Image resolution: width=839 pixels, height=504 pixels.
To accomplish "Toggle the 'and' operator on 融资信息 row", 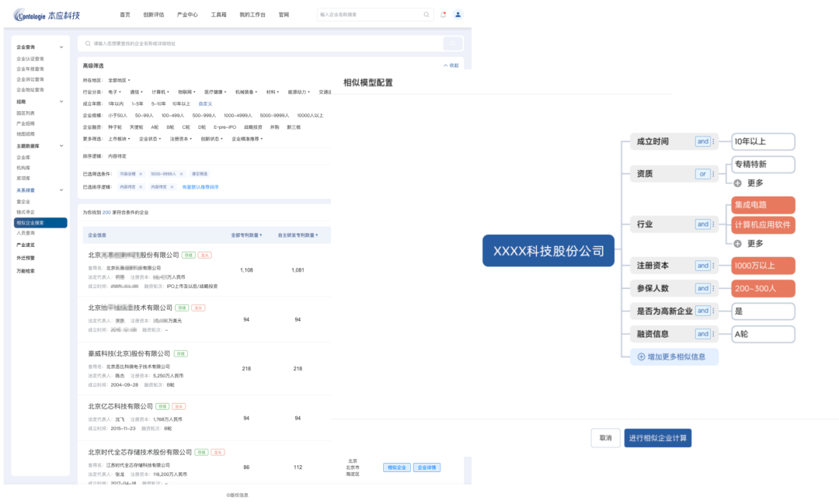I will (x=702, y=334).
